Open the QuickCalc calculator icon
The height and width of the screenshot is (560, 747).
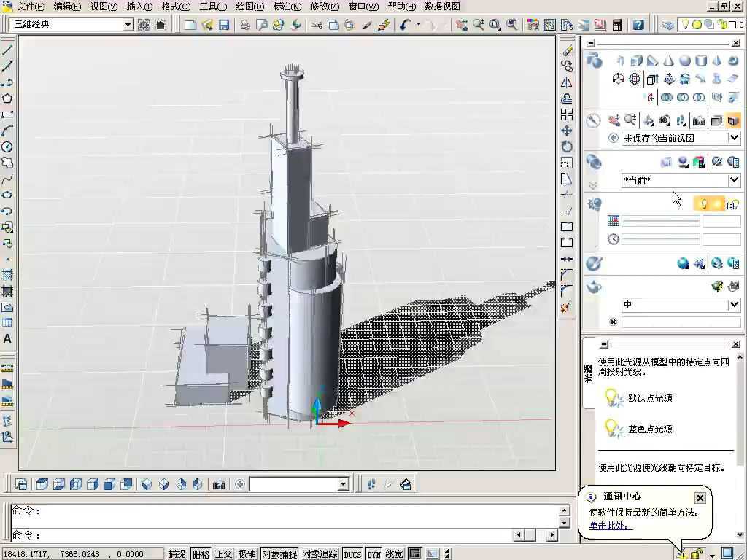click(617, 25)
